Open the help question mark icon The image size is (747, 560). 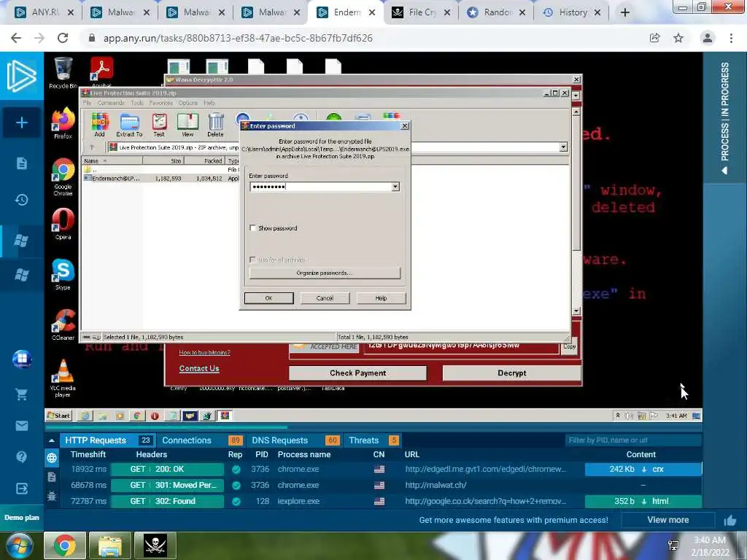21,456
